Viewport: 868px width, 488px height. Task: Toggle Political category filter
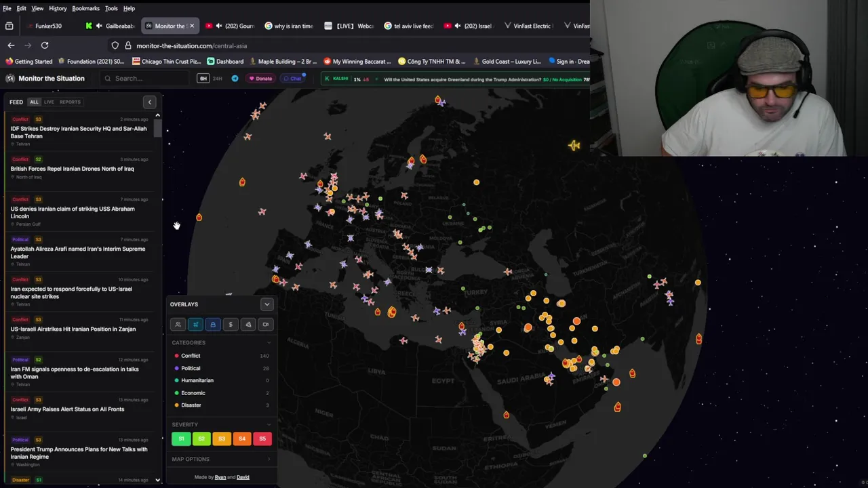(x=221, y=368)
